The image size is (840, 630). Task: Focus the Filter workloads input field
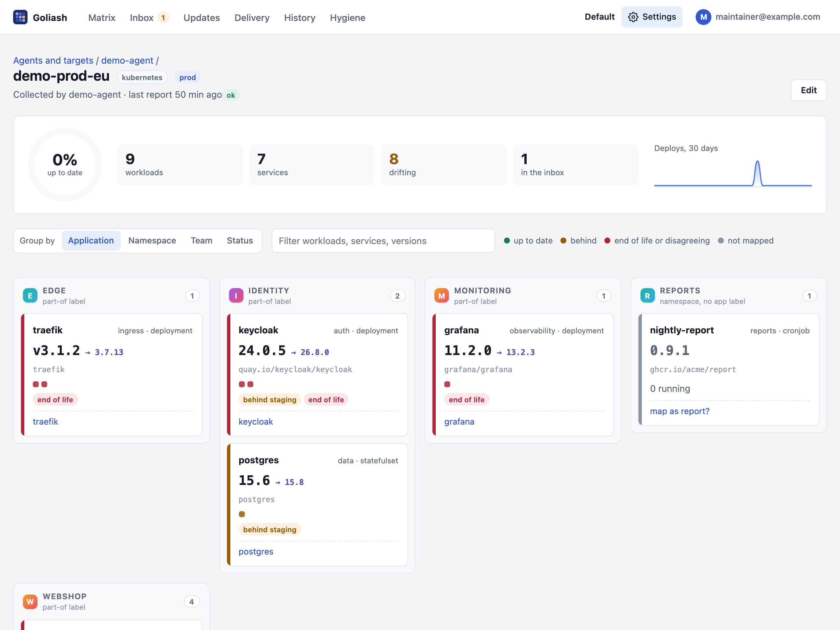[383, 241]
